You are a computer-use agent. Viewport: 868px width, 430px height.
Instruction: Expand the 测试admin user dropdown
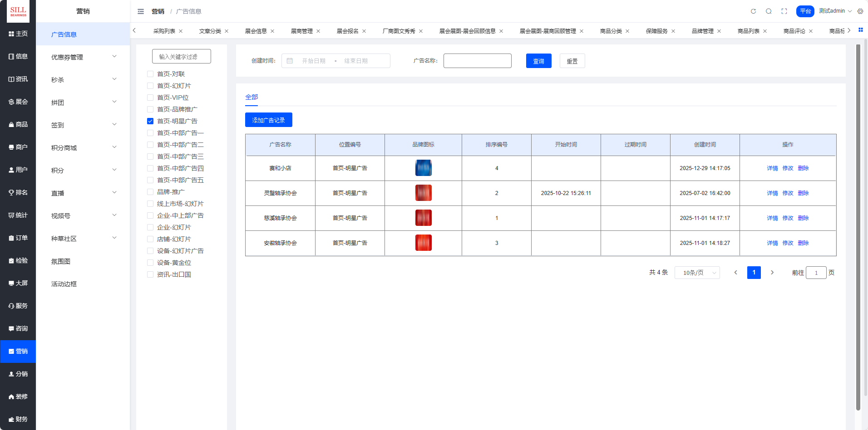pyautogui.click(x=835, y=11)
